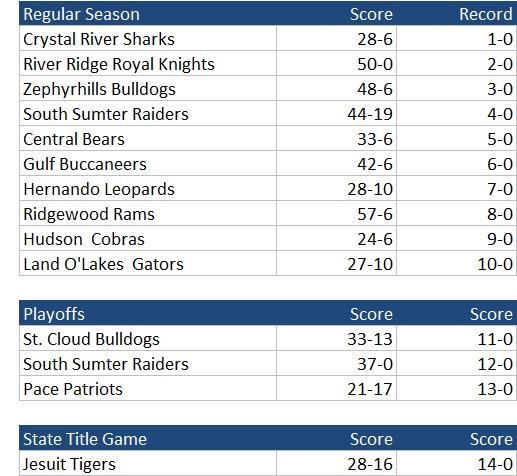Select the Playoffs header cell
The width and height of the screenshot is (517, 476).
click(x=148, y=313)
